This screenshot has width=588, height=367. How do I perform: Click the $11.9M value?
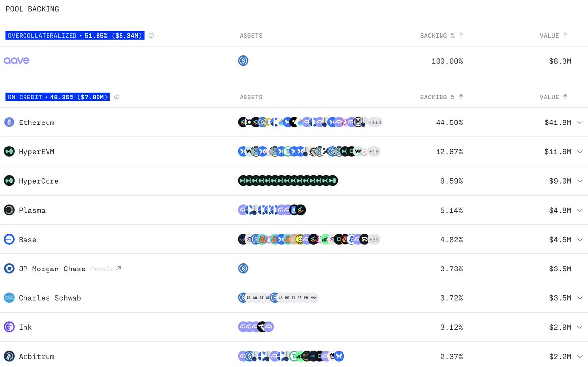tap(558, 152)
